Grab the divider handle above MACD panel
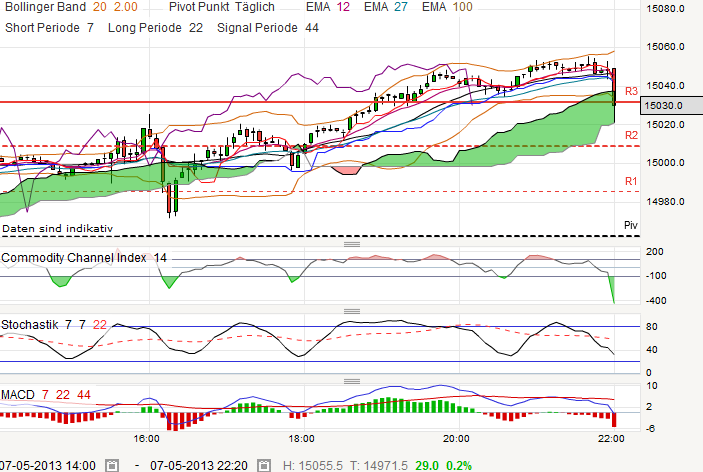This screenshot has height=472, width=703. click(x=352, y=381)
